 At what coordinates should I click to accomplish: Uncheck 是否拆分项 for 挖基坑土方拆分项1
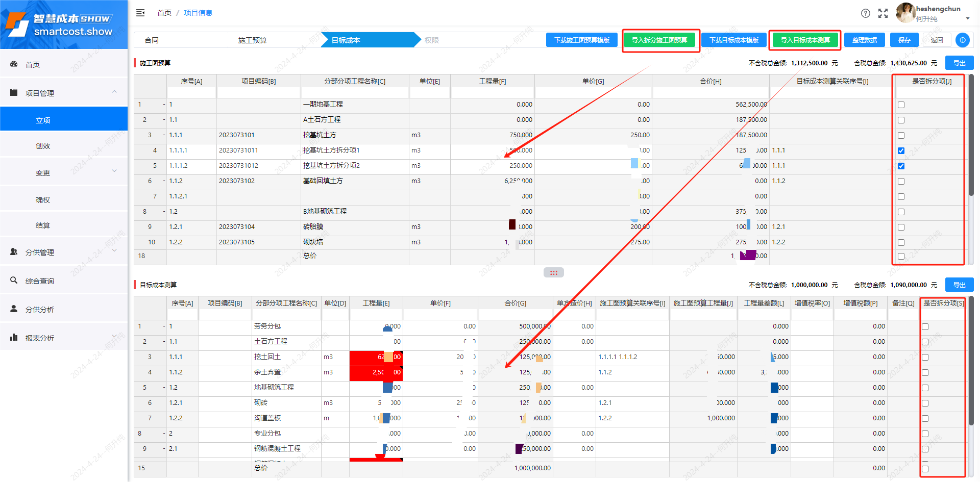(x=901, y=150)
